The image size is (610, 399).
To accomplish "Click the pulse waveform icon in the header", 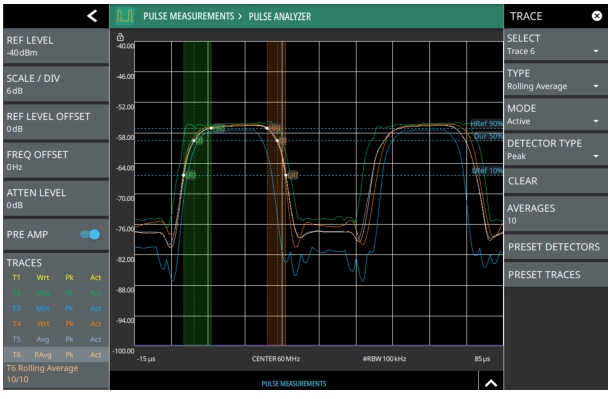I will click(x=125, y=16).
